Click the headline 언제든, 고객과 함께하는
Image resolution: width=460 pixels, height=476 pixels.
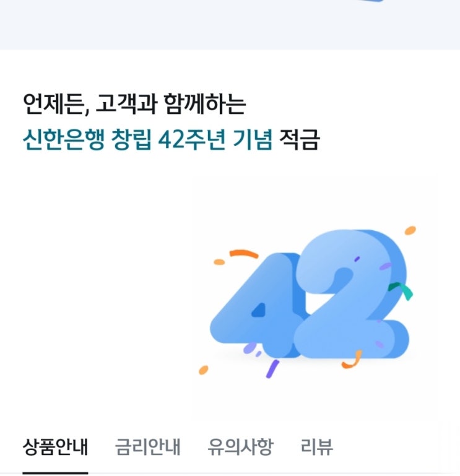[134, 104]
